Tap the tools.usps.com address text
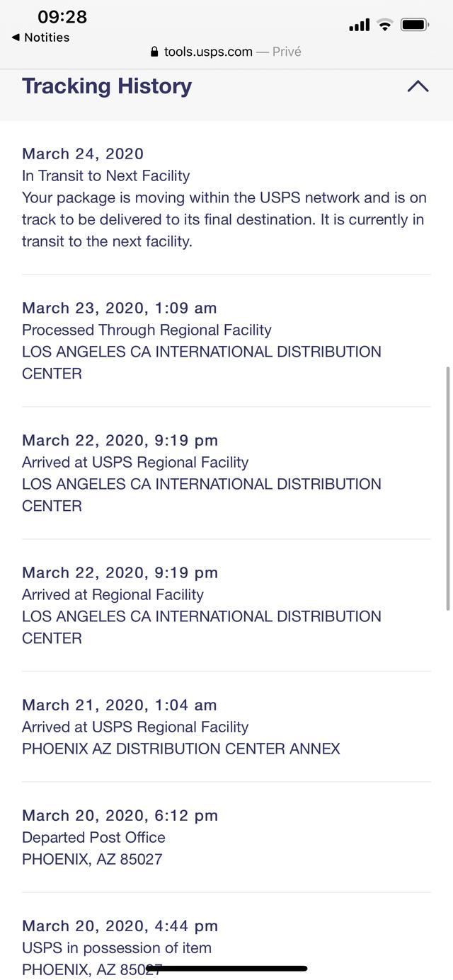453x980 pixels. pos(208,52)
